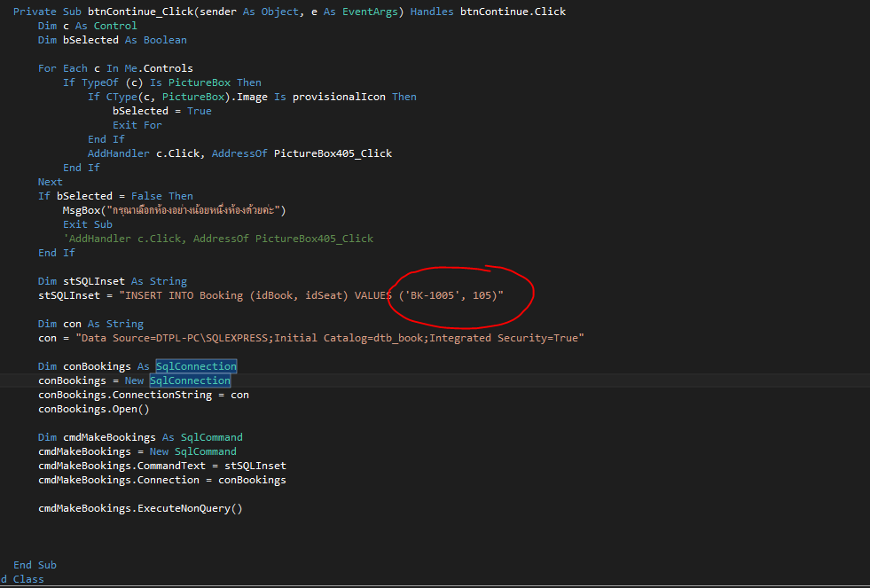This screenshot has width=870, height=588.
Task: Click the 'conBookings.Open()' call
Action: (x=94, y=410)
